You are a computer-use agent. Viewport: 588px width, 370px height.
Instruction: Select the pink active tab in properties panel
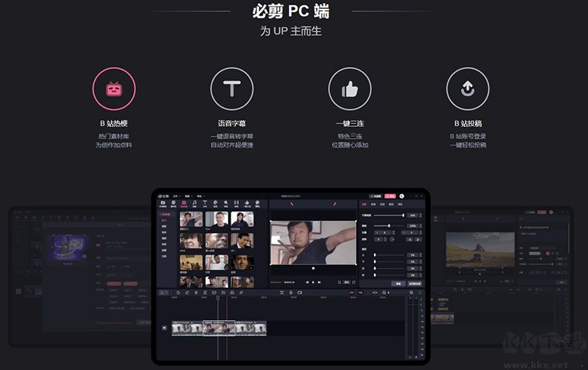coord(365,204)
